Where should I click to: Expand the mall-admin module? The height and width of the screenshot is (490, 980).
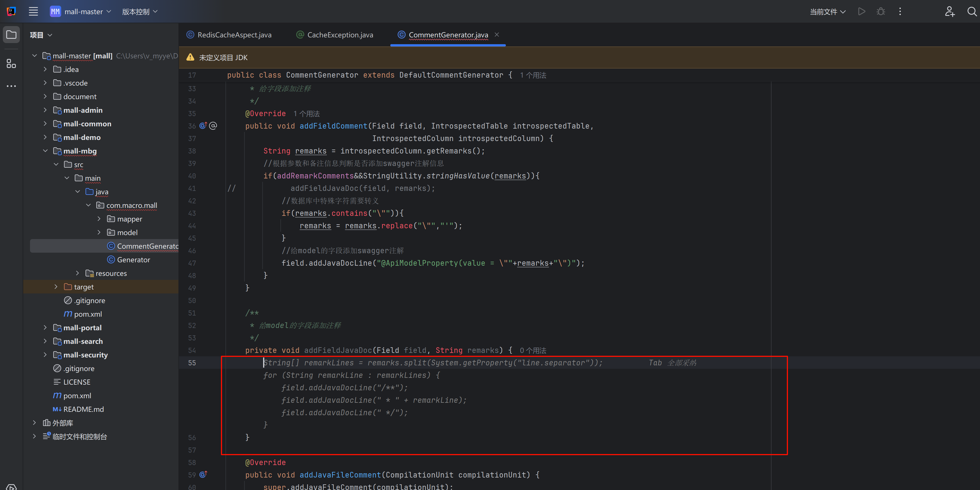[45, 110]
